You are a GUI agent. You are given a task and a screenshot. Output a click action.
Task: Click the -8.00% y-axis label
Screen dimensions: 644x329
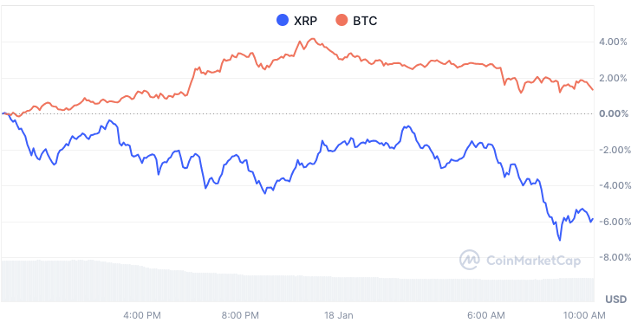pos(612,257)
